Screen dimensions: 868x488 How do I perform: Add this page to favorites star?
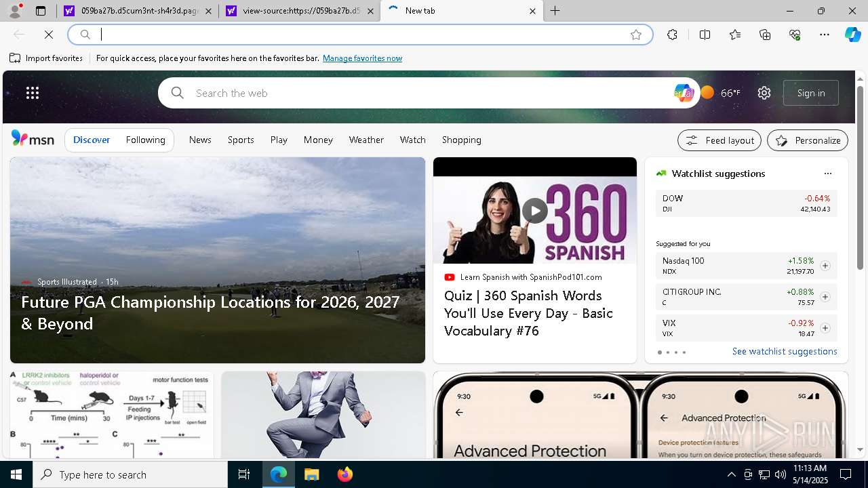coord(636,35)
